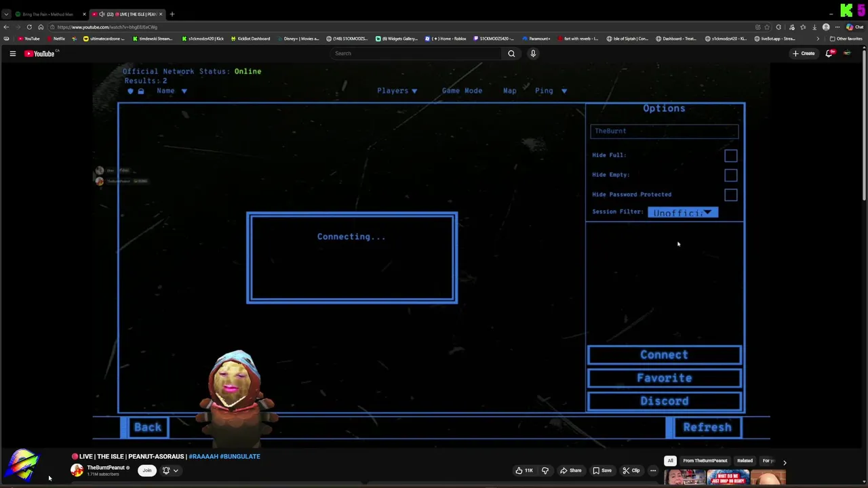Open notification preferences bell dropdown

pos(170,470)
